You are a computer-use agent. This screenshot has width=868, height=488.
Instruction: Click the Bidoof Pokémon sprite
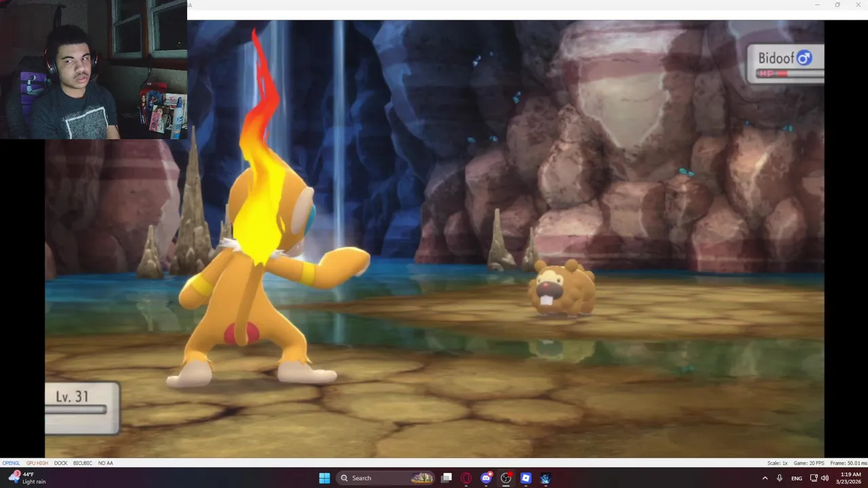pos(563,287)
